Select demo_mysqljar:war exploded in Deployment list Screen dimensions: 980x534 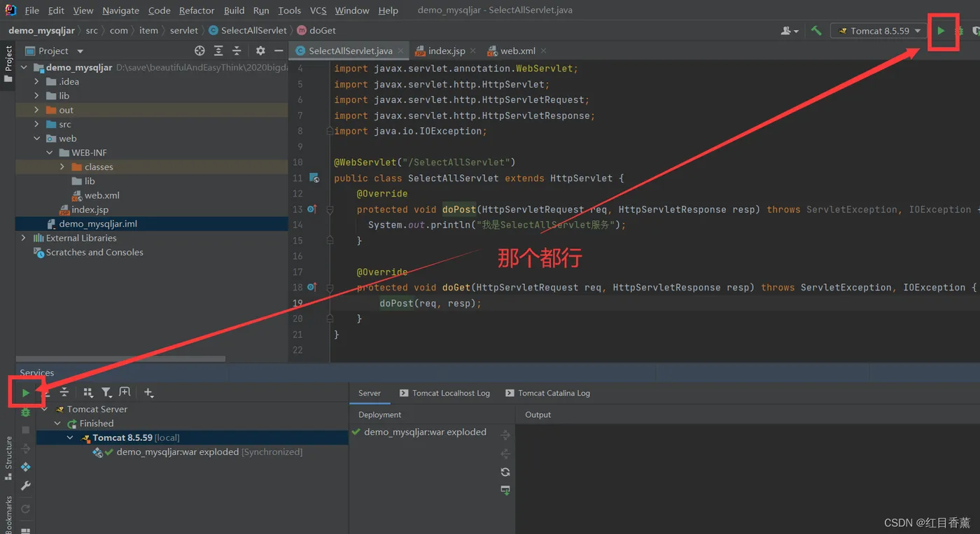pyautogui.click(x=419, y=432)
